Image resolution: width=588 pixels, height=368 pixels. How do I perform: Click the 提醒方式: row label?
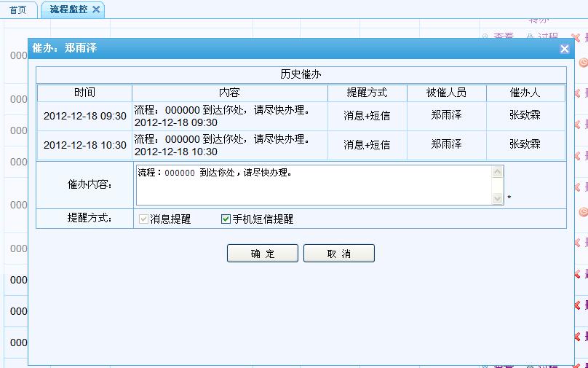[90, 218]
